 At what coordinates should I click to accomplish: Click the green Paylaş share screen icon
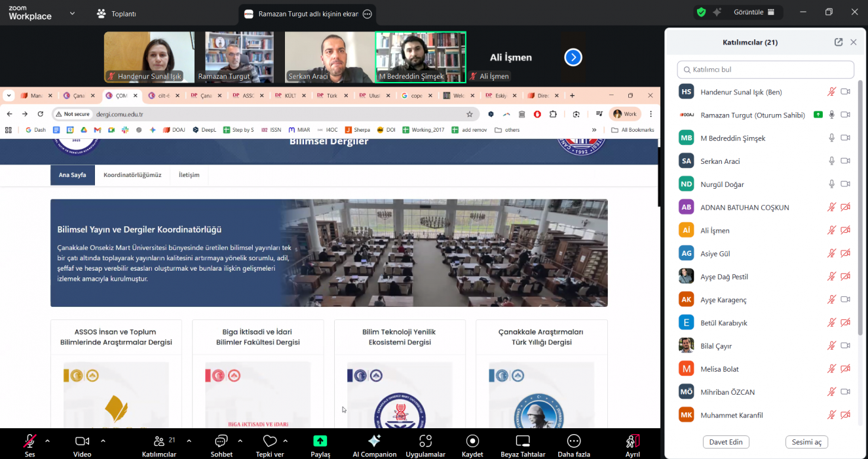(320, 441)
